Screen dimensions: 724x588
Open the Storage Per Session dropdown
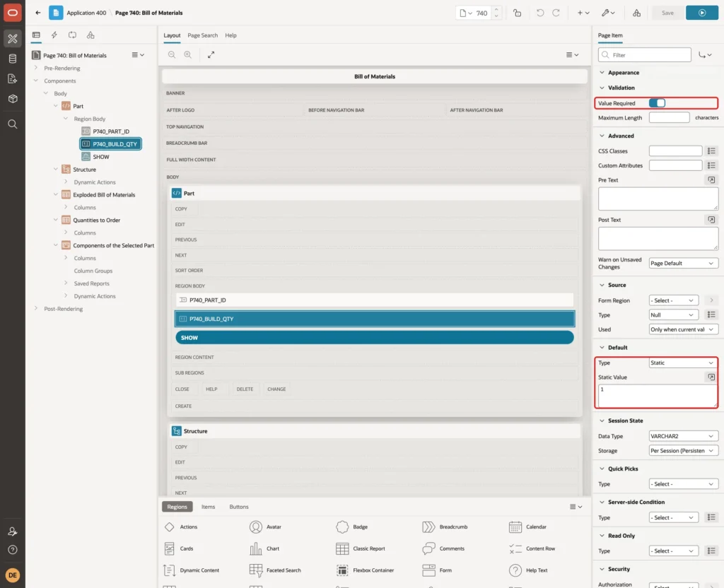pos(684,450)
